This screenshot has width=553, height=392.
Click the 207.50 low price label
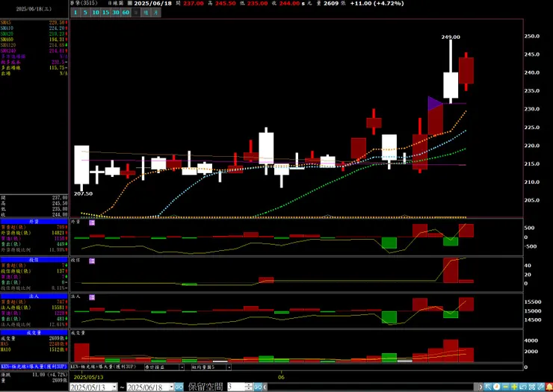coord(83,194)
